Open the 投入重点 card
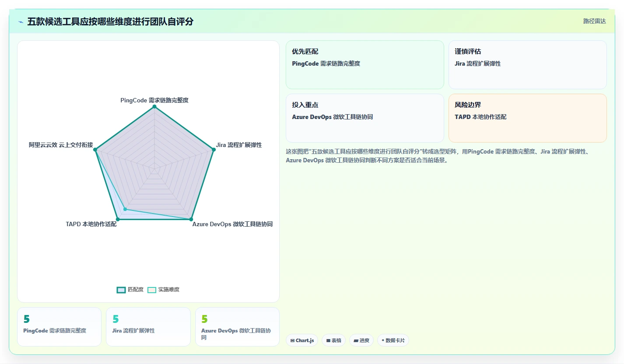Image resolution: width=624 pixels, height=364 pixels. pyautogui.click(x=365, y=118)
